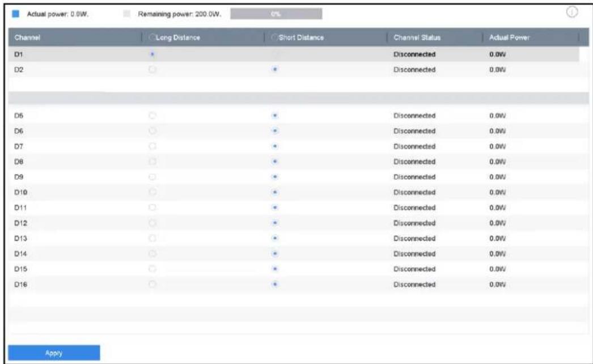Click D15's Disconnected status cell
Image resolution: width=593 pixels, height=364 pixels.
(414, 269)
